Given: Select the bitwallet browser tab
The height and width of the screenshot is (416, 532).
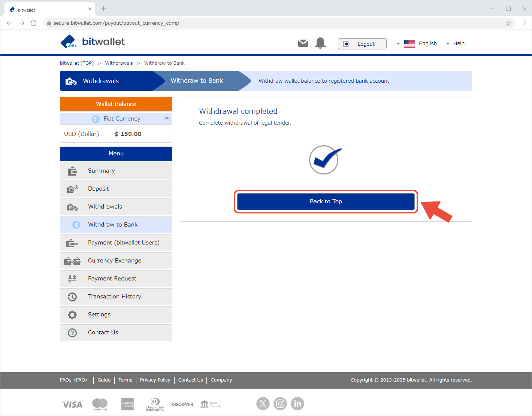Looking at the screenshot, I should click(x=50, y=9).
